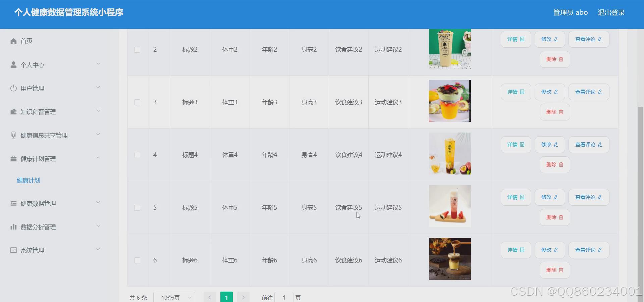Select the checkbox next to 标题5
The height and width of the screenshot is (302, 644).
tap(138, 207)
